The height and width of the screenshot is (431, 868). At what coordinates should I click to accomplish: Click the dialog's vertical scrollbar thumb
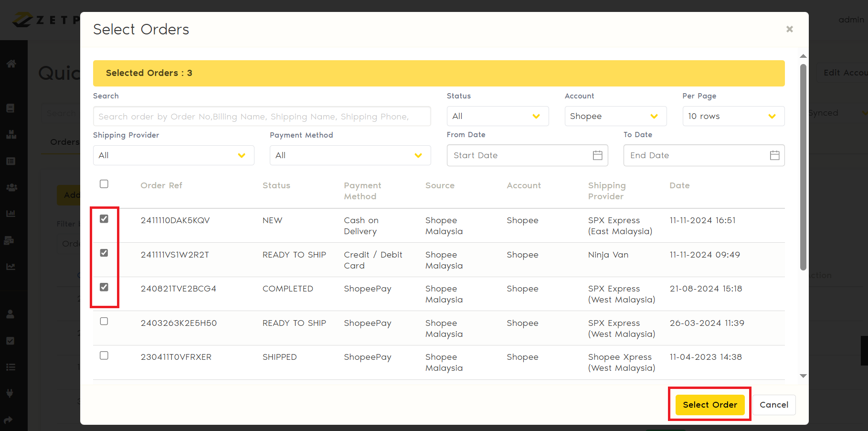(x=803, y=167)
